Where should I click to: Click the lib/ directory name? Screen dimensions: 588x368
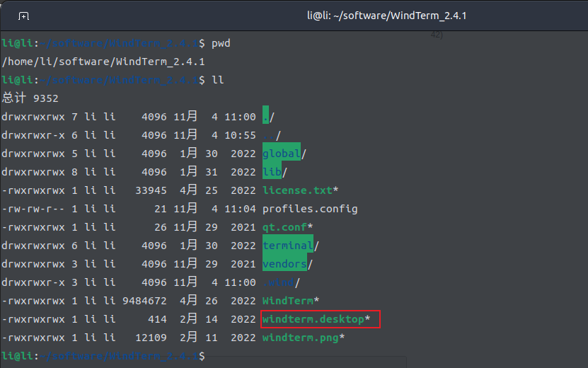click(x=275, y=172)
